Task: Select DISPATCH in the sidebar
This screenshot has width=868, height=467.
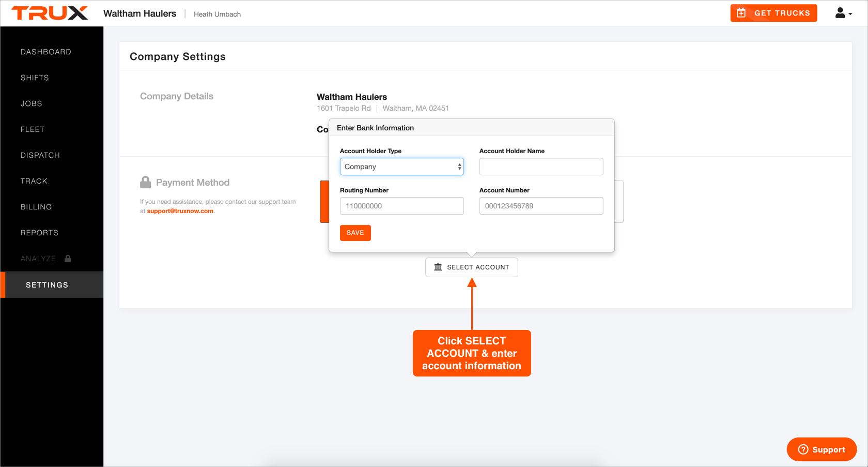Action: (x=40, y=155)
